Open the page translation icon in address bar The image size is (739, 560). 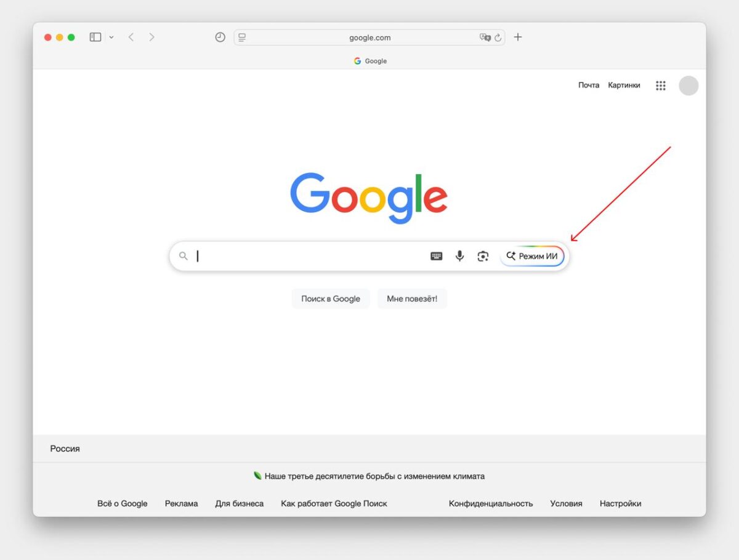coord(484,37)
